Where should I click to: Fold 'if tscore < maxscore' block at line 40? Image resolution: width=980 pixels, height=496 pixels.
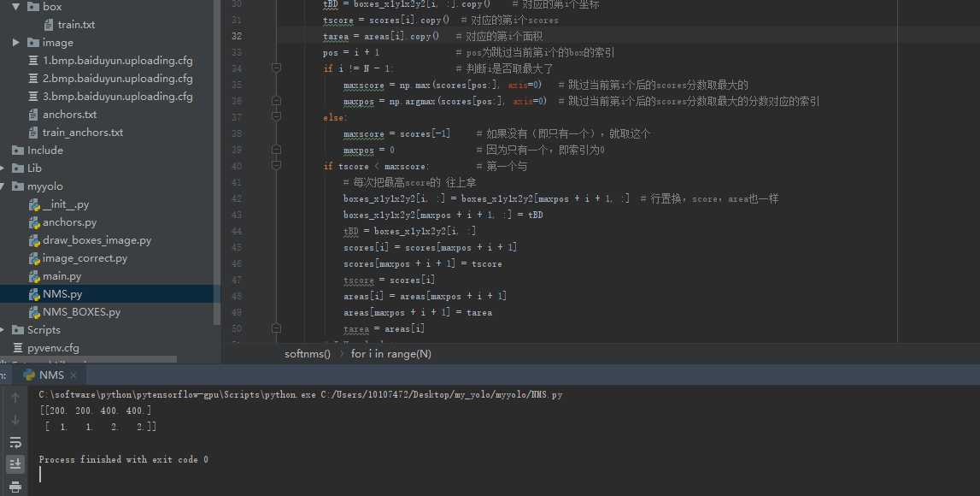[x=276, y=165]
